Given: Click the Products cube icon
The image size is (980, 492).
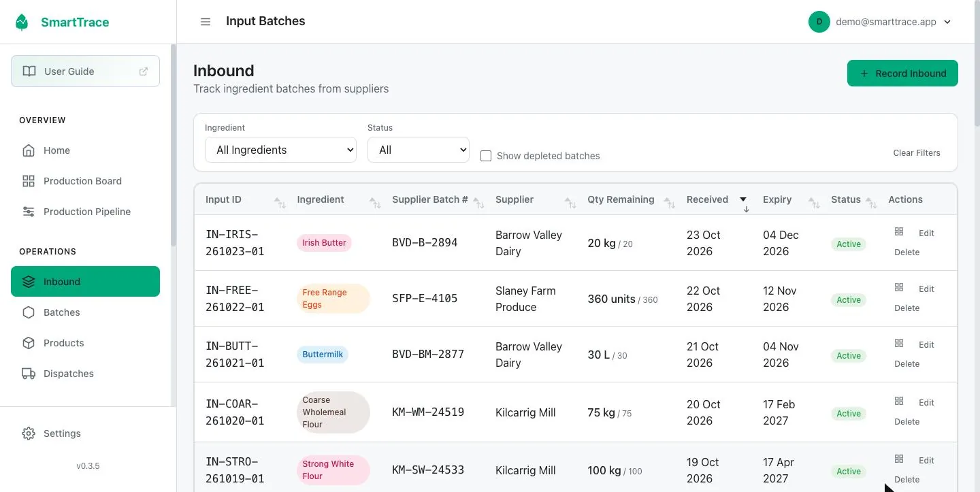Looking at the screenshot, I should pyautogui.click(x=29, y=343).
